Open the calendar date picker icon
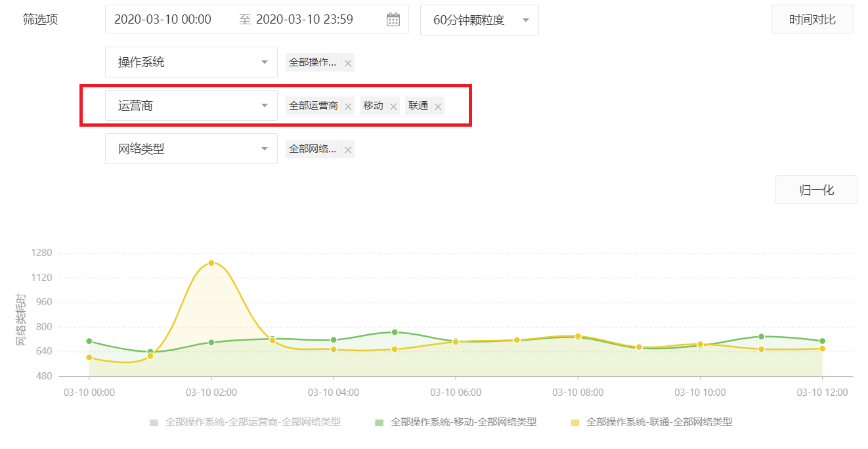868x449 pixels. tap(393, 20)
